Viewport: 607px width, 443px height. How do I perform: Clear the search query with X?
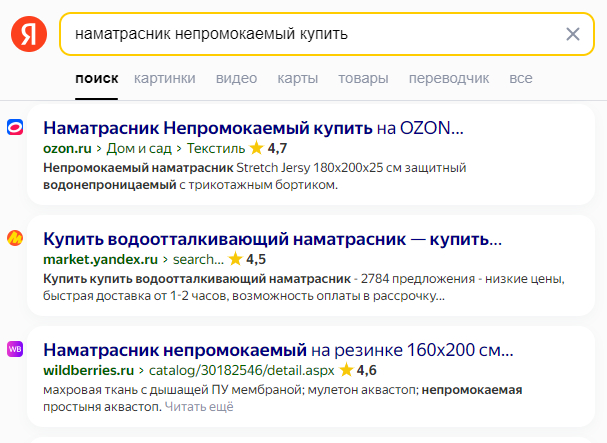coord(573,34)
